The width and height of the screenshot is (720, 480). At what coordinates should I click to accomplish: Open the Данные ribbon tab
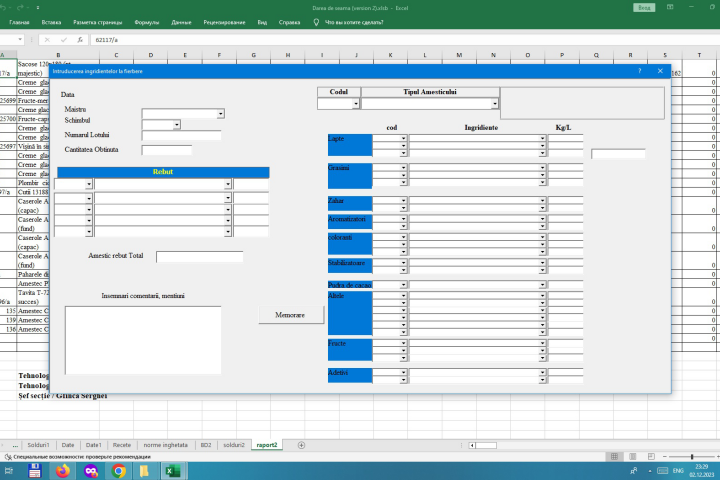coord(181,22)
